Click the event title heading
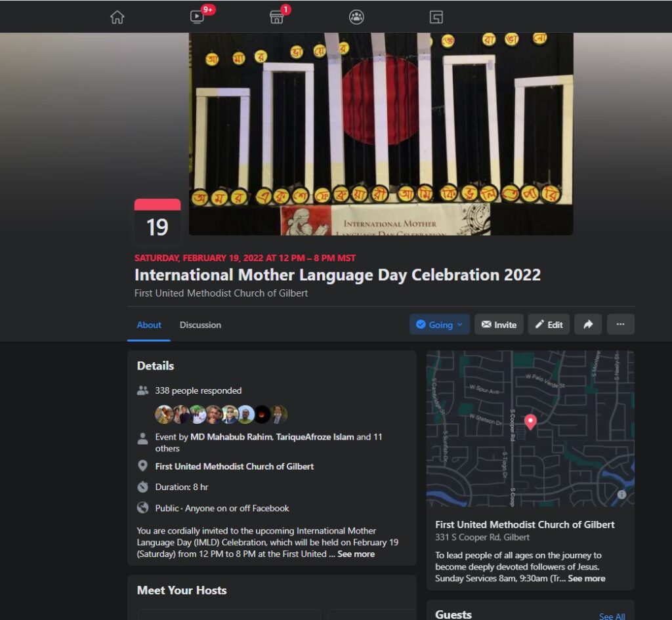This screenshot has height=620, width=672. (x=337, y=275)
